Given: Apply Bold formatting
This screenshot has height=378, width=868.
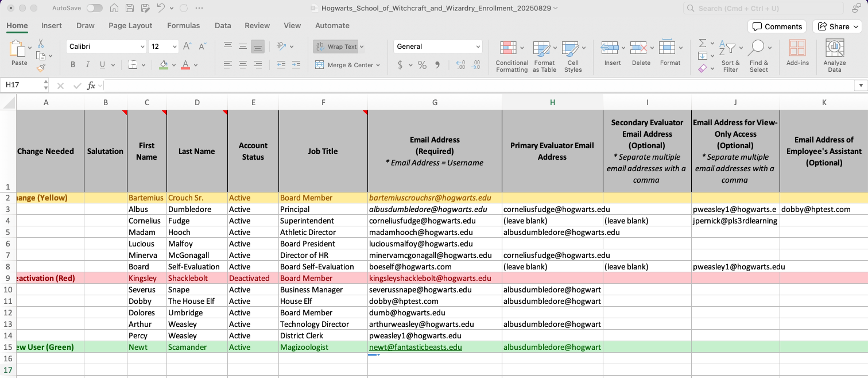Looking at the screenshot, I should click(x=73, y=65).
